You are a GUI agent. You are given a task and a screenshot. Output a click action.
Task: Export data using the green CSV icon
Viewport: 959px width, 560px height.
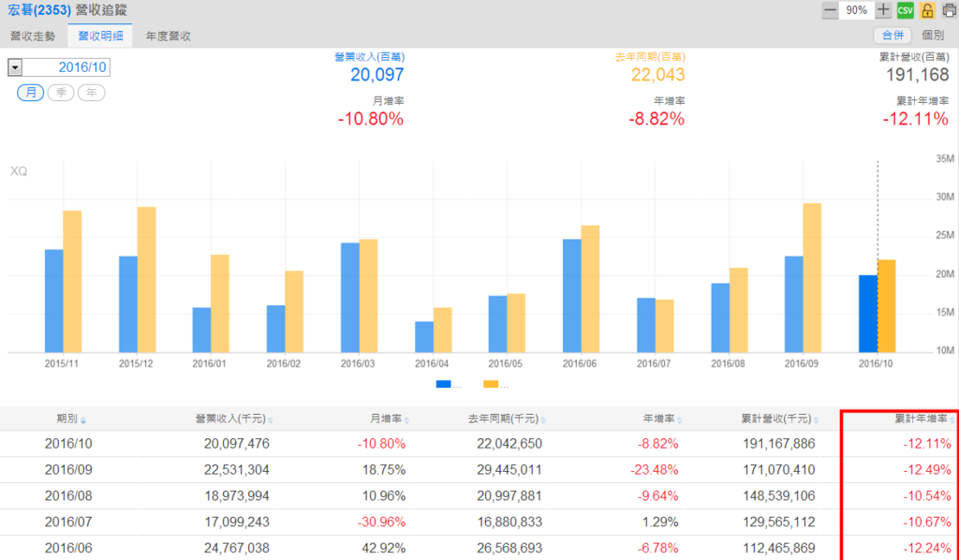coord(906,10)
